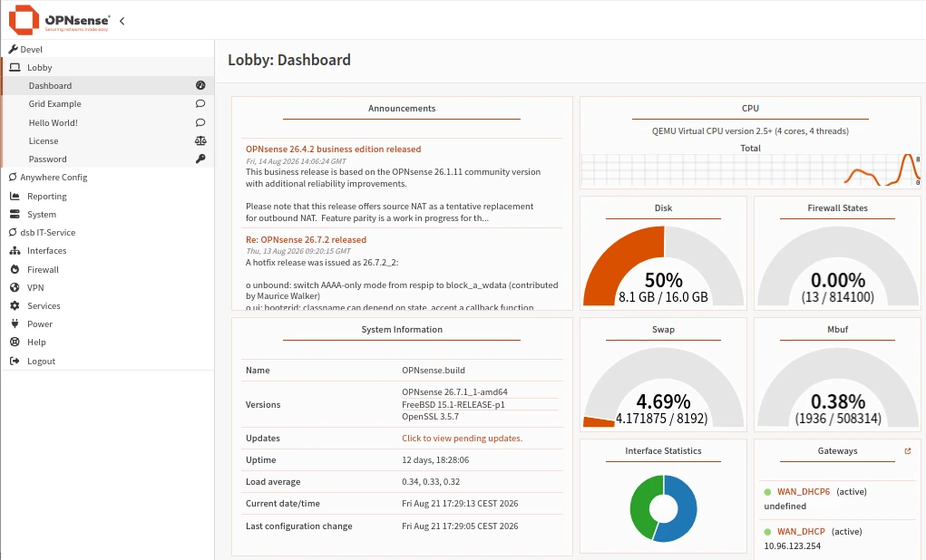Click the dsb IT-Service refresh icon
The width and height of the screenshot is (926, 560).
[13, 233]
